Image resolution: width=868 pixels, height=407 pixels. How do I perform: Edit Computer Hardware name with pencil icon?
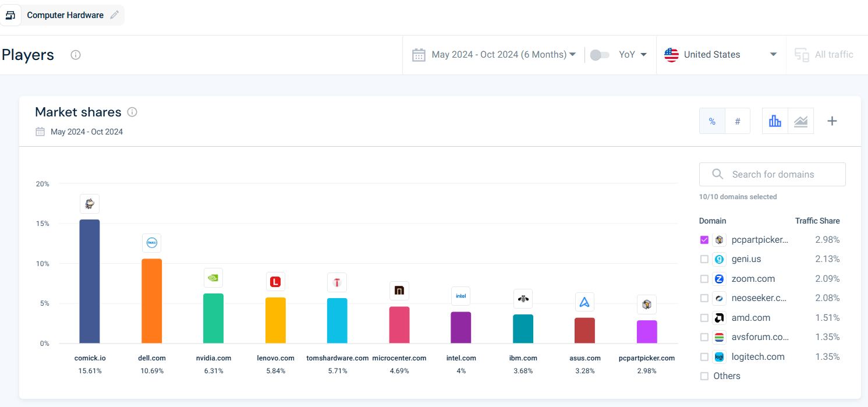click(x=115, y=15)
